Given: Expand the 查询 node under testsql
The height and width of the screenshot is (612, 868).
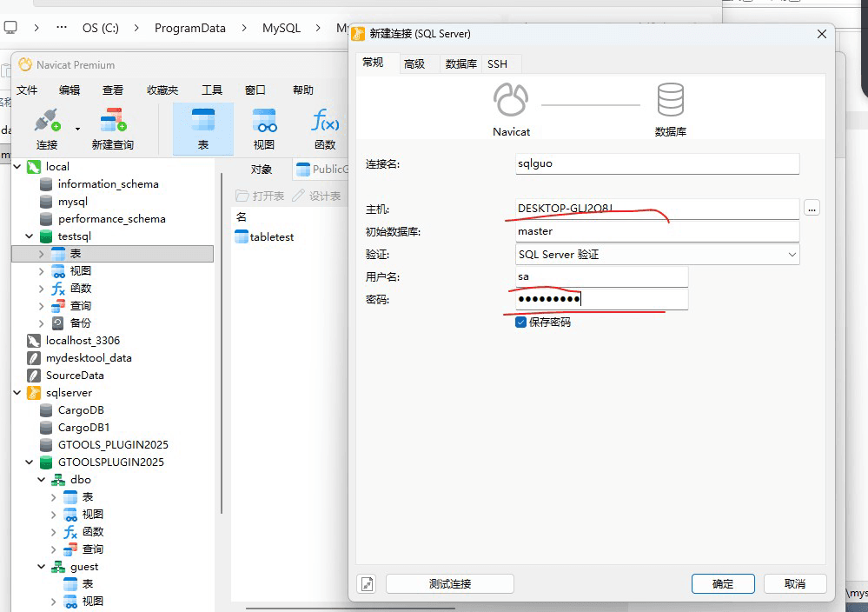Looking at the screenshot, I should coord(42,306).
